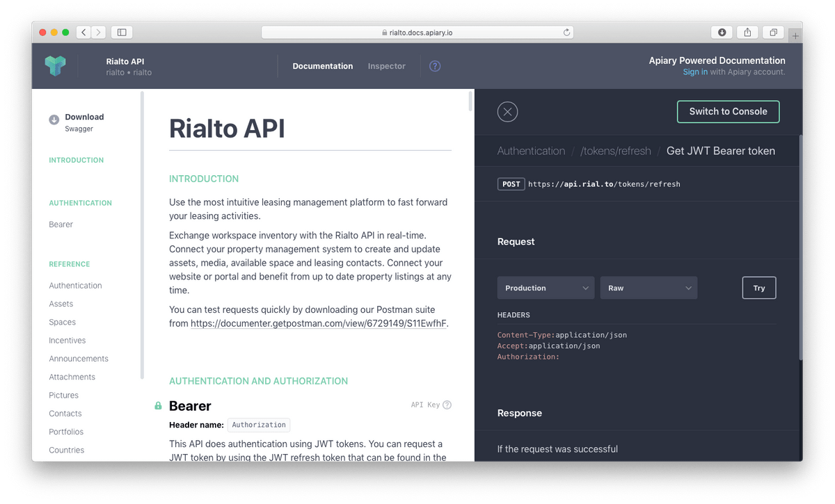This screenshot has width=835, height=504.
Task: Click the api.rial.to/tokens/refresh URL text
Action: 604,184
